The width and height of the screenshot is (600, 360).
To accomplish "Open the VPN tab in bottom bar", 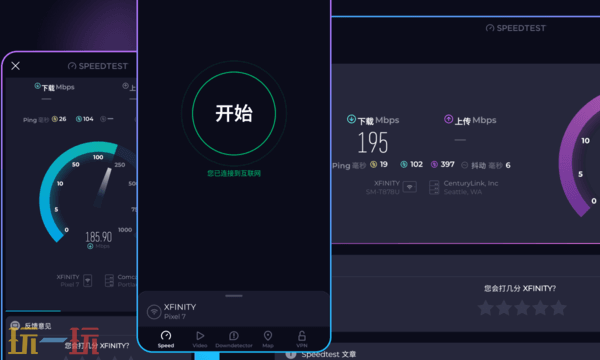I will [302, 339].
